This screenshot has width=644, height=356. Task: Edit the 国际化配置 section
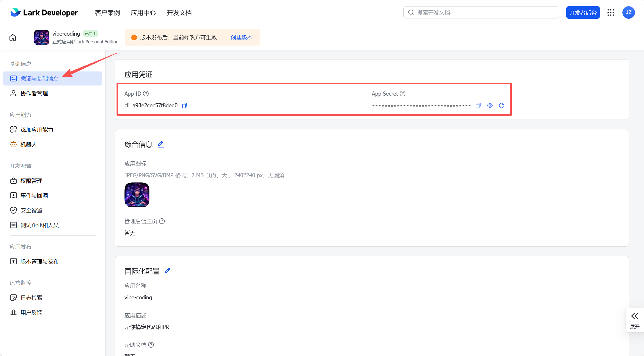point(168,271)
